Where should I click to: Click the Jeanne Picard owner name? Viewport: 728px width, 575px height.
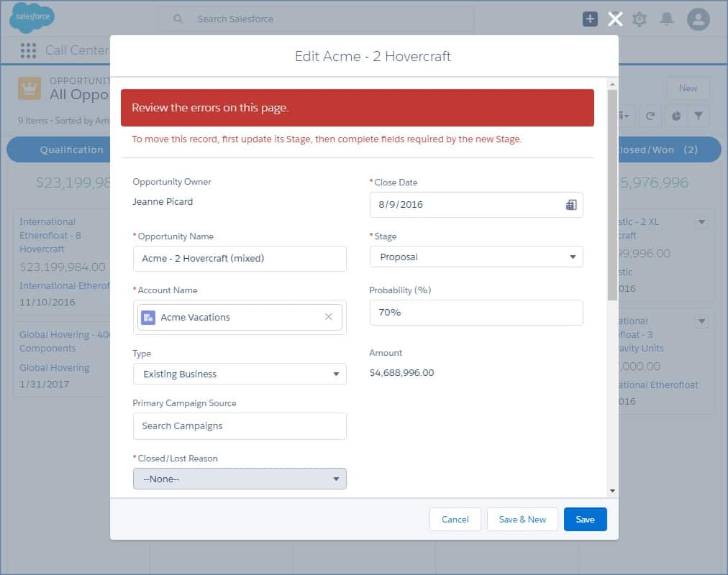click(x=163, y=202)
